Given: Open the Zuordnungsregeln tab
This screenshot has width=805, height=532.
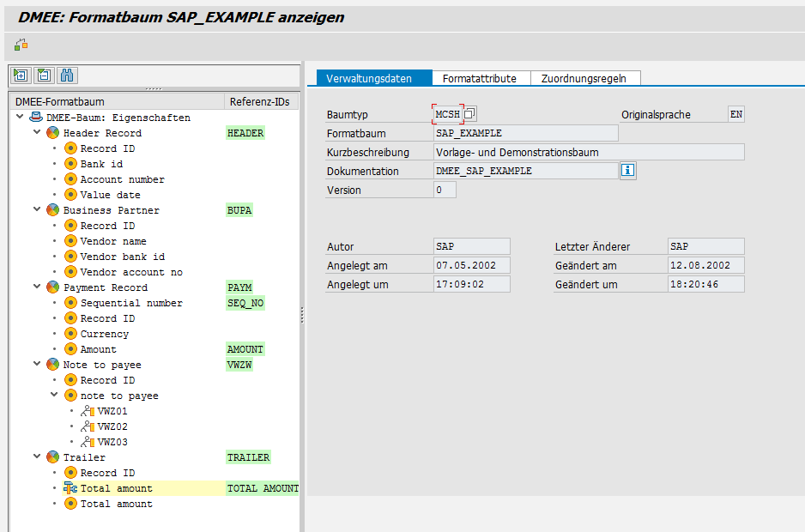Looking at the screenshot, I should (x=584, y=78).
